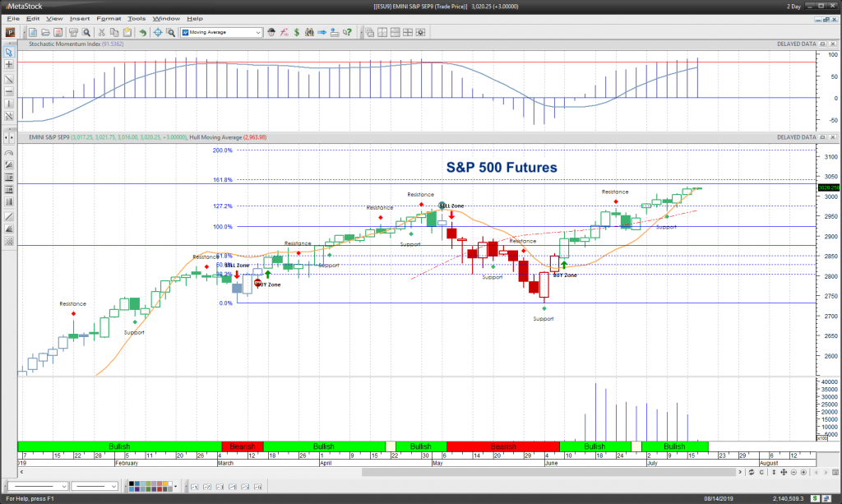Click the green Undo arrow icon

pos(143,32)
